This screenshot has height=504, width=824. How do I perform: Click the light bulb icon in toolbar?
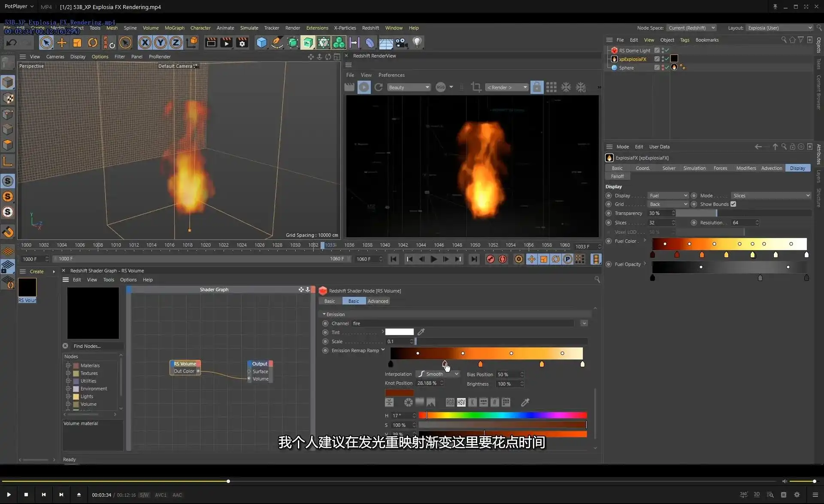(x=417, y=42)
